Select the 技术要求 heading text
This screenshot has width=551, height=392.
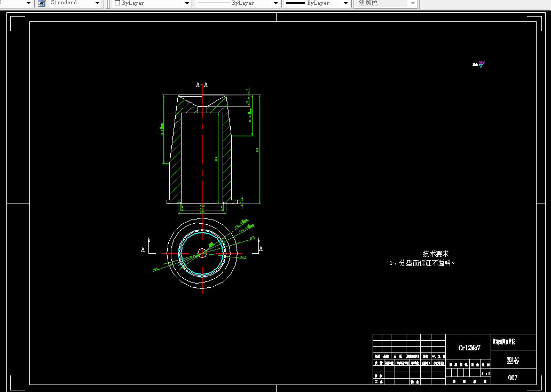coord(436,254)
